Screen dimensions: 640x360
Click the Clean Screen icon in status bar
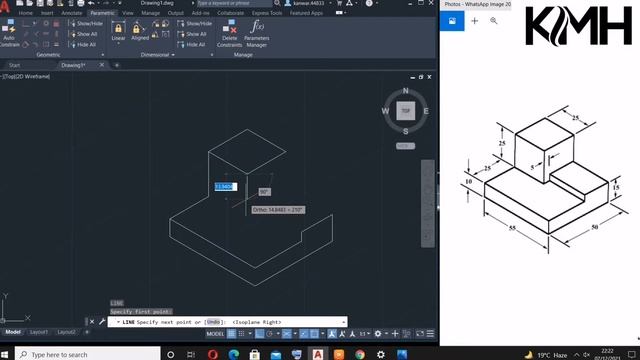pyautogui.click(x=420, y=334)
